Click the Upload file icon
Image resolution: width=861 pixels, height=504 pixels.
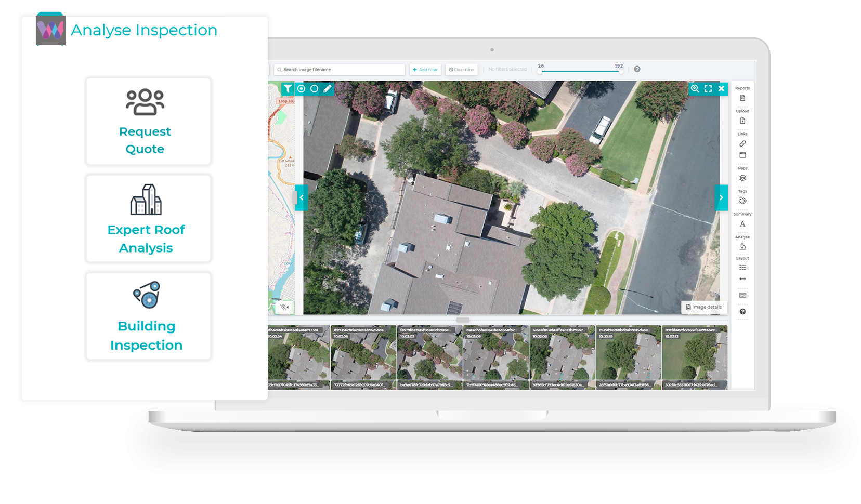pos(742,121)
